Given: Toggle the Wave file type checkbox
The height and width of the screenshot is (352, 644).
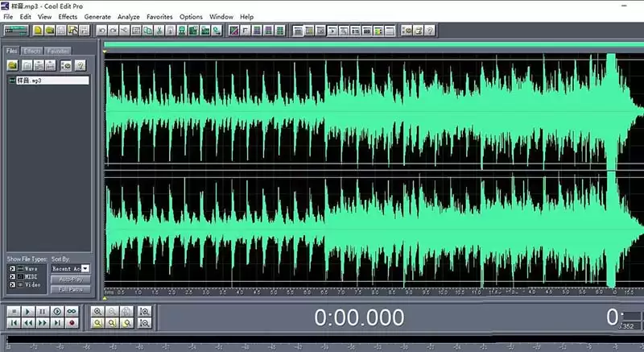Looking at the screenshot, I should [x=12, y=268].
